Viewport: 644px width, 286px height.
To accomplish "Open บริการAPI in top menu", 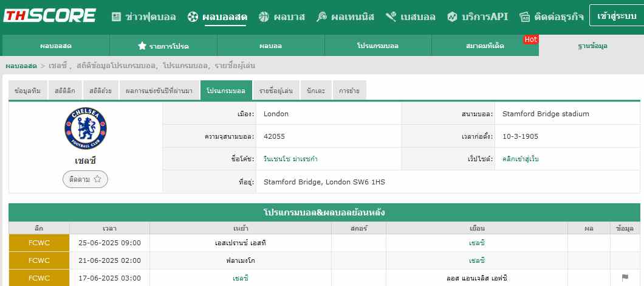I will 485,17.
